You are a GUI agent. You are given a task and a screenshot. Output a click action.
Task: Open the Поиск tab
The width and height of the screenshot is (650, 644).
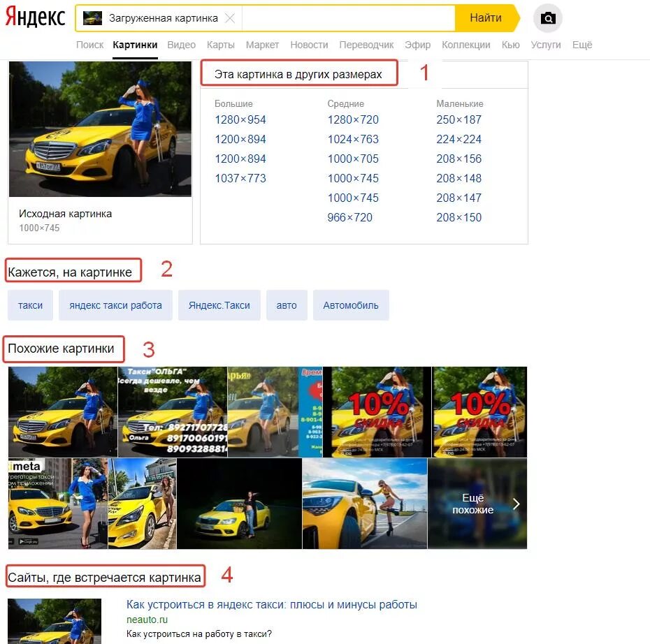89,45
